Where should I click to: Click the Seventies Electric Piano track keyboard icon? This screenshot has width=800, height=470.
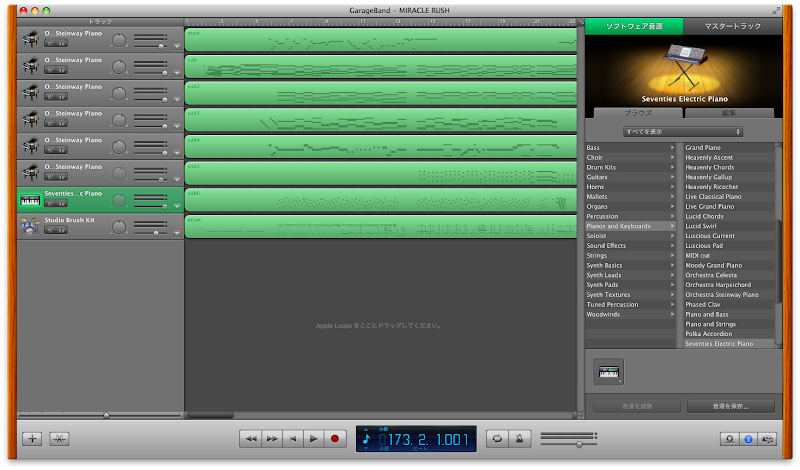[30, 200]
